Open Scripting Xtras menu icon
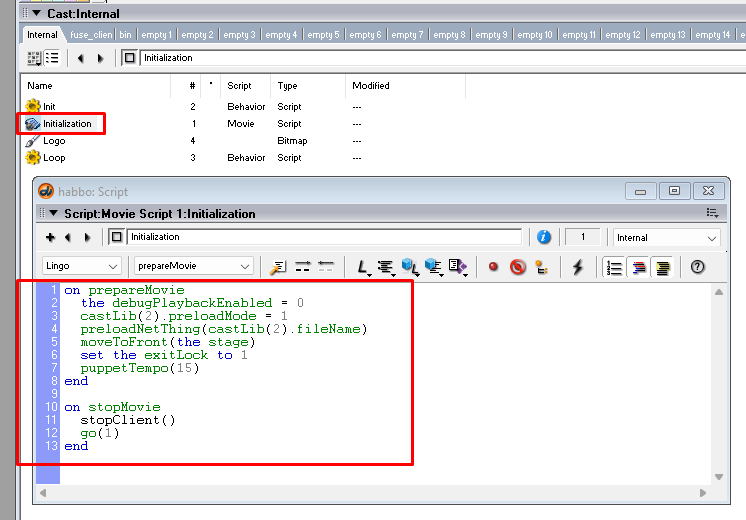 point(458,267)
